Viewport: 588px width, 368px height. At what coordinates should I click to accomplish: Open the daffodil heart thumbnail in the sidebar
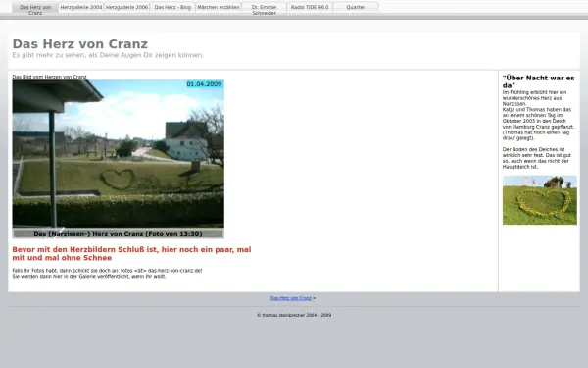pyautogui.click(x=540, y=200)
